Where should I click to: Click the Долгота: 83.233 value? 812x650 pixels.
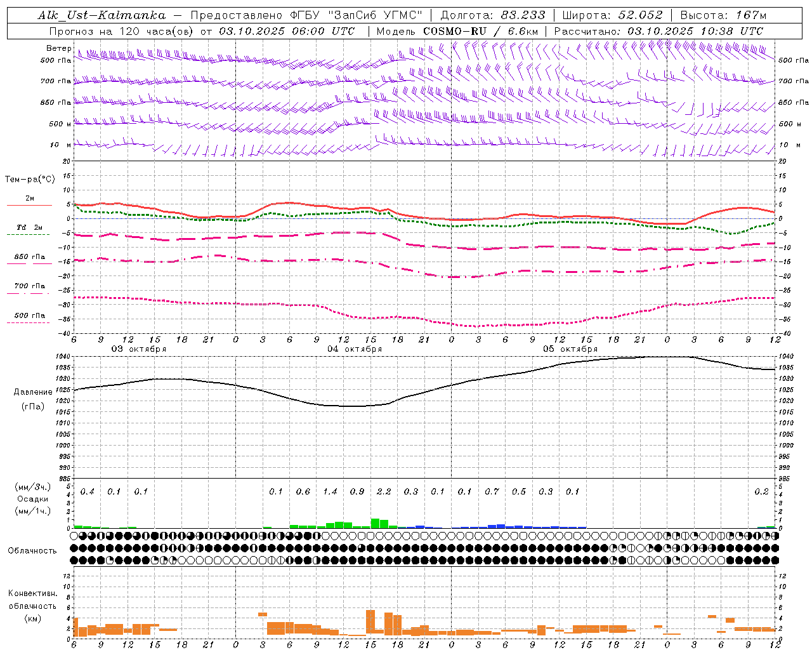coord(492,15)
